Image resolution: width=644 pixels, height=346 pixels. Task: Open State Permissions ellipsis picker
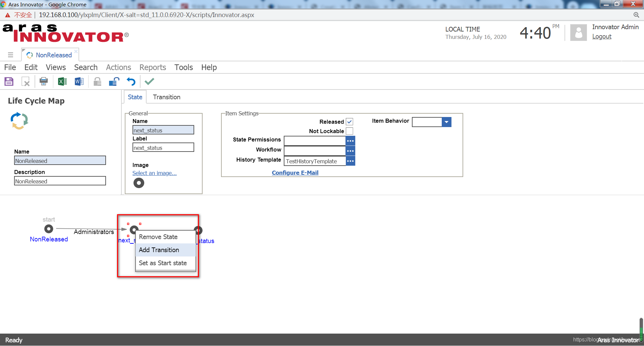pyautogui.click(x=350, y=141)
